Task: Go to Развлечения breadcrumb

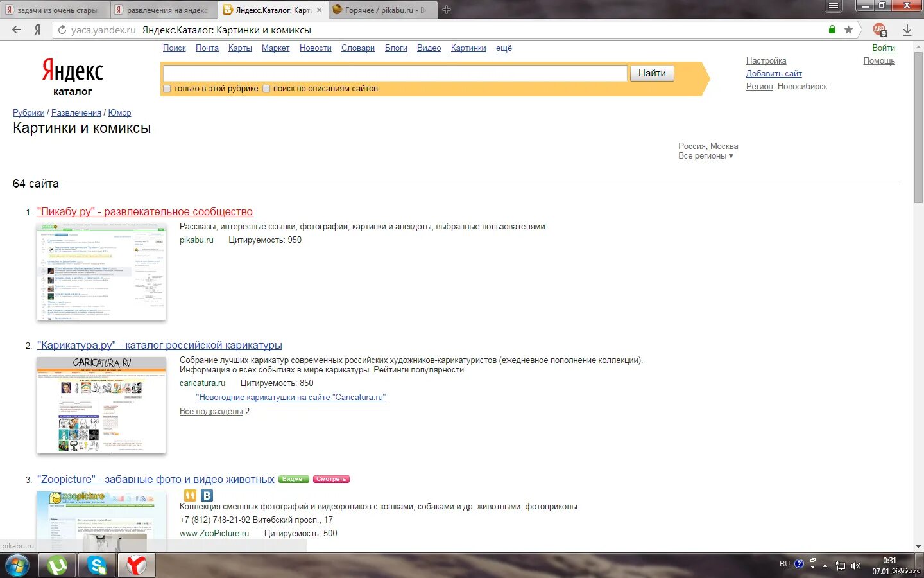Action: pyautogui.click(x=76, y=113)
